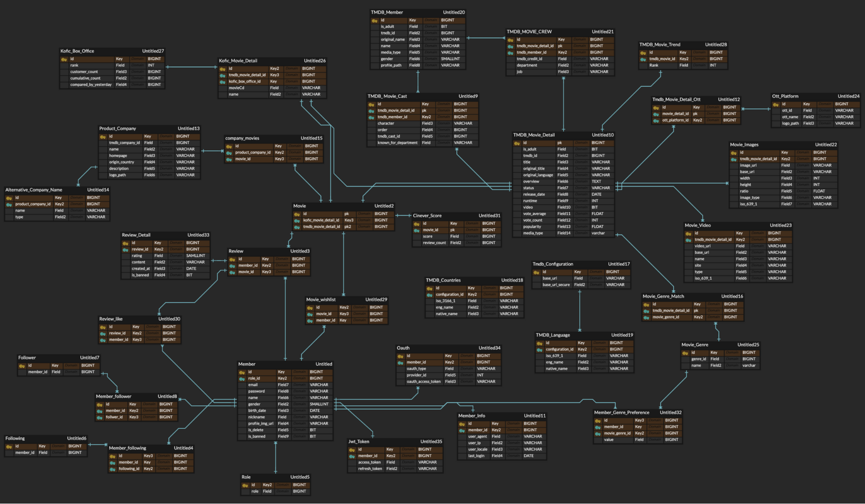Select the TMDB_Member table title
Screen dimensions: 865x504
(387, 12)
